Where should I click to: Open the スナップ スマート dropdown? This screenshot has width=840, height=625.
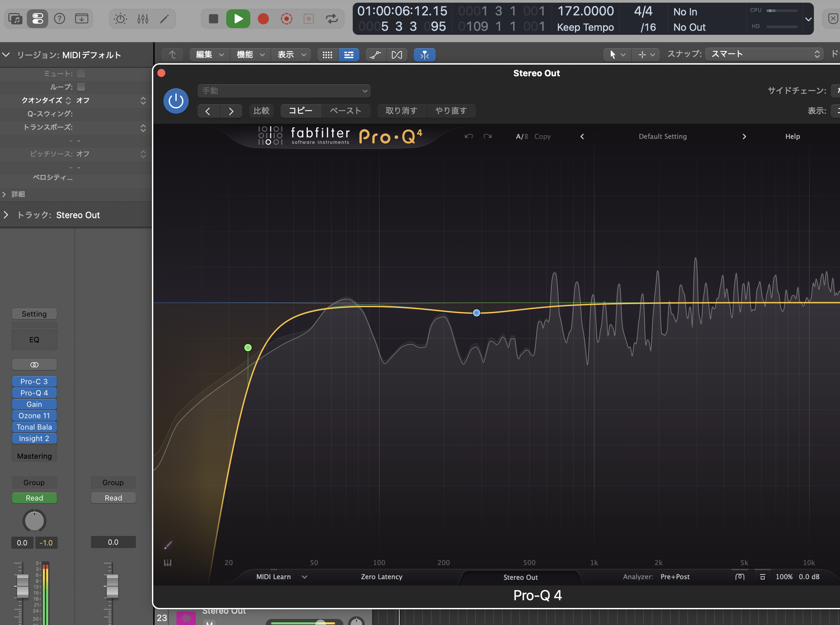(x=764, y=54)
